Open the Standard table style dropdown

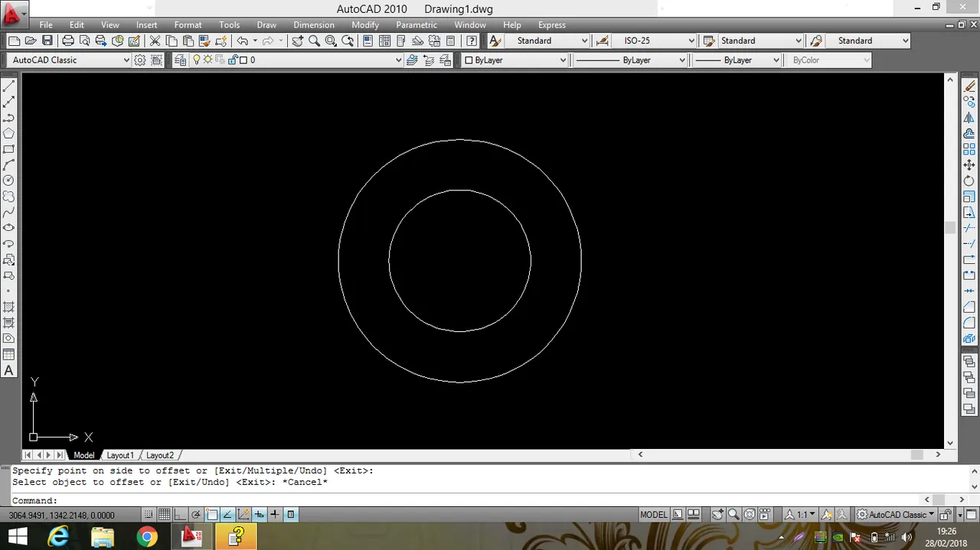click(x=761, y=41)
